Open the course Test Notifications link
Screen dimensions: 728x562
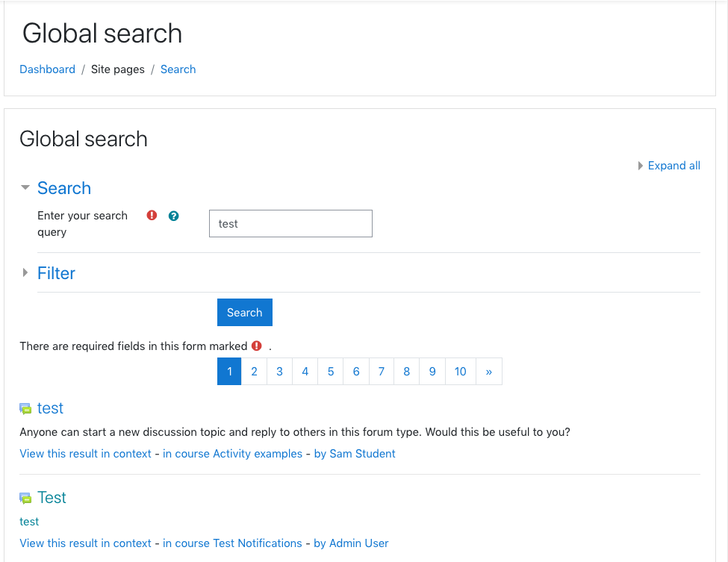tap(232, 543)
